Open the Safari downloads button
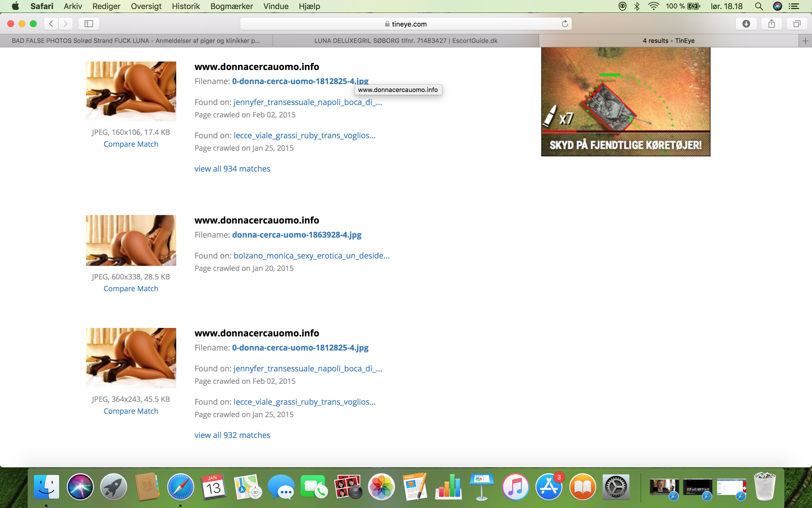This screenshot has width=812, height=508. pos(746,23)
